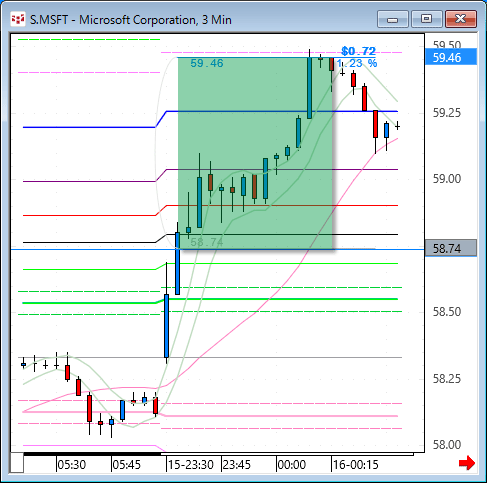The width and height of the screenshot is (487, 483).
Task: Click the 59.25 price scale label
Action: [x=447, y=113]
